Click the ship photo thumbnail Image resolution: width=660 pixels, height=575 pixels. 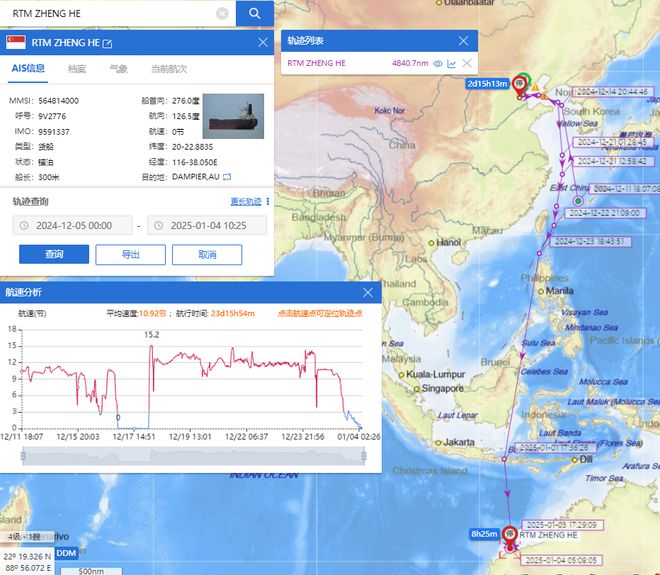pos(233,116)
